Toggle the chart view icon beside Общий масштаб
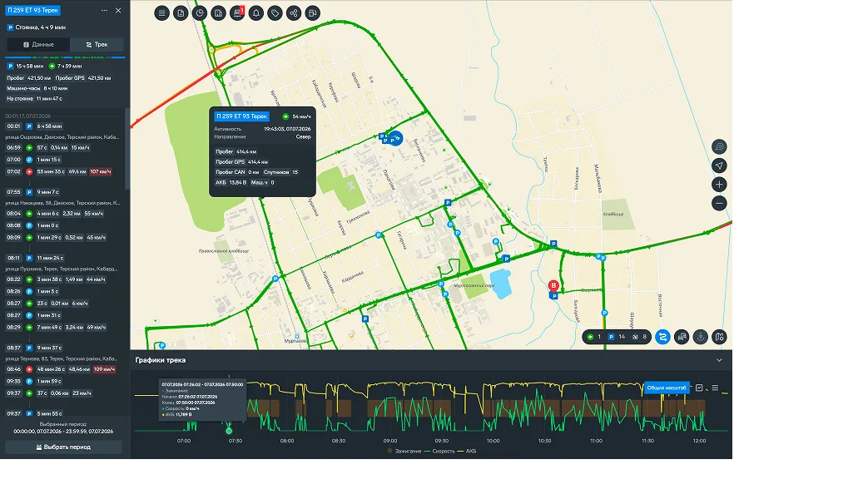Viewport: 868px width, 499px height. click(x=699, y=388)
